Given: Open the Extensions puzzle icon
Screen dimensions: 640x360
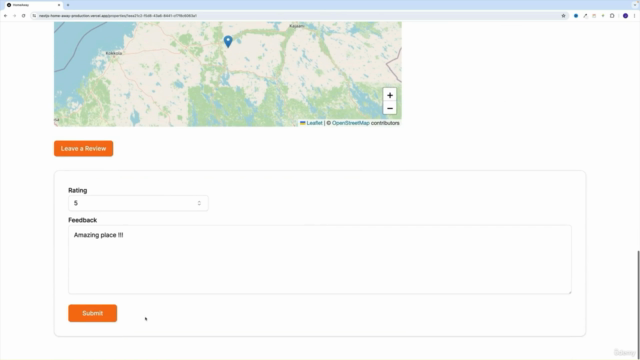Looking at the screenshot, I should (x=612, y=16).
